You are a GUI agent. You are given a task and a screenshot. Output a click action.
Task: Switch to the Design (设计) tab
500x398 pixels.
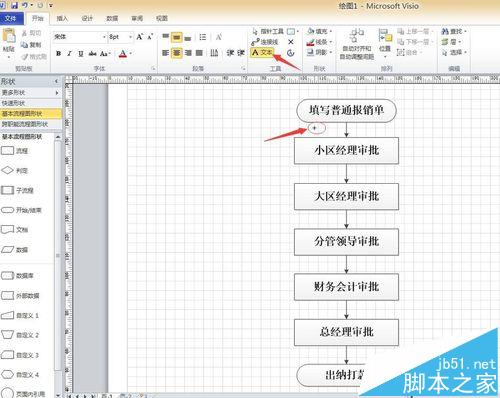click(87, 18)
